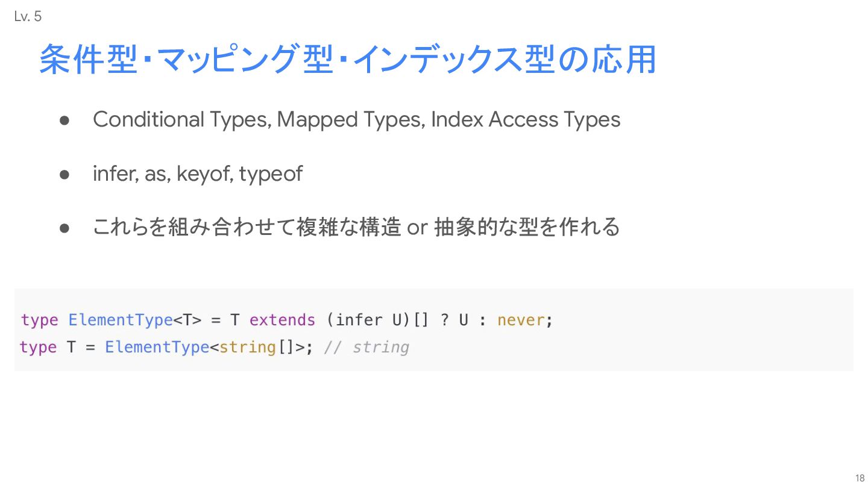
Task: Click the 'infer, as, keyof, typeof' bullet
Action: click(198, 174)
